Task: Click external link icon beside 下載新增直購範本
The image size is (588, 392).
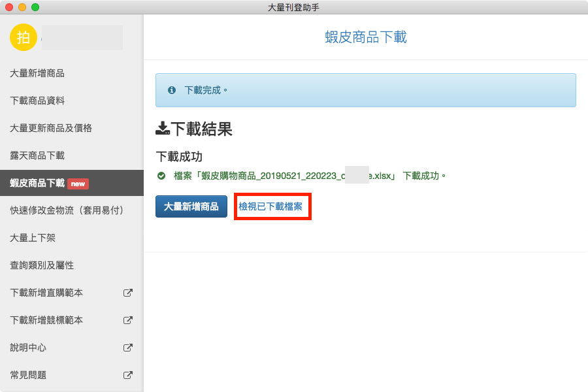Action: click(128, 293)
